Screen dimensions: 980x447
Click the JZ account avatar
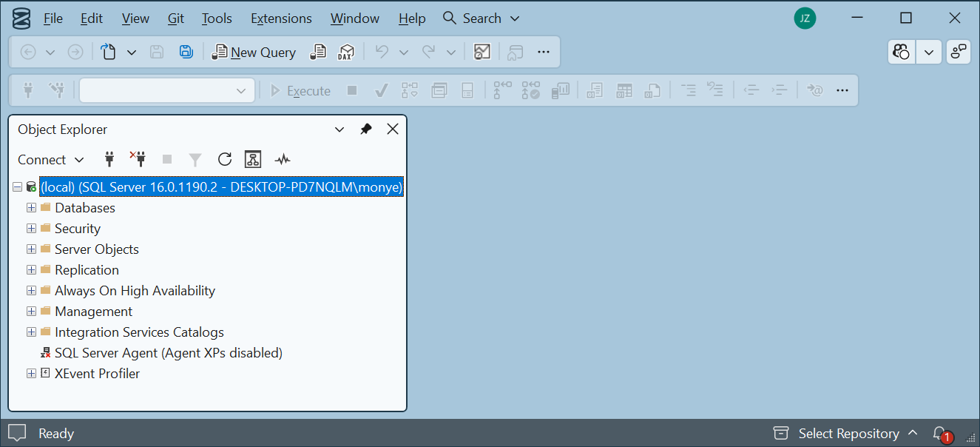click(805, 19)
